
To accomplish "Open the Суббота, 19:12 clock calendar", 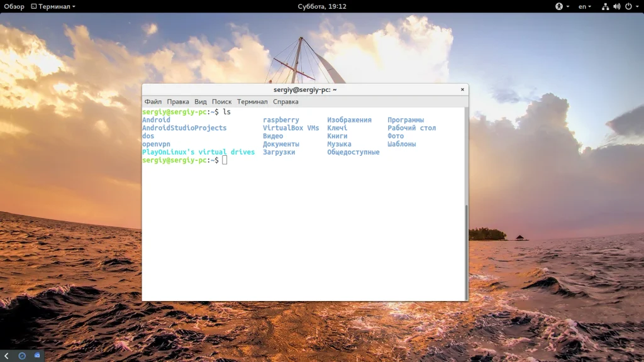I will [322, 6].
